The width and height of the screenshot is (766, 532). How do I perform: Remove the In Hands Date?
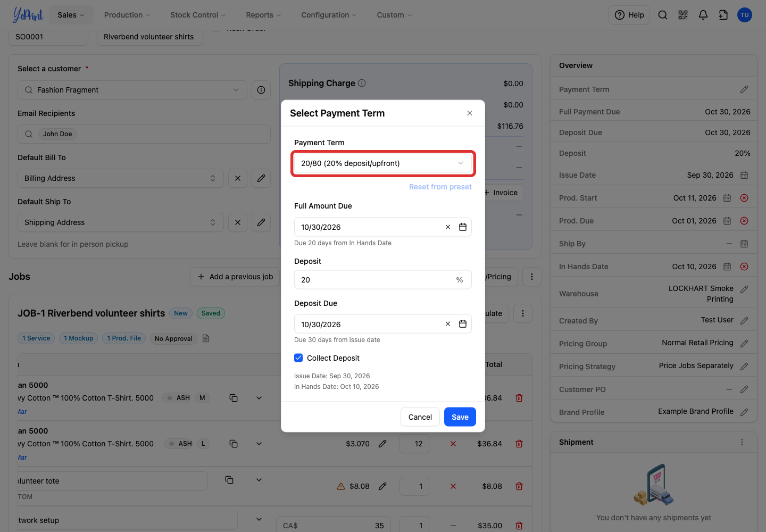point(744,267)
